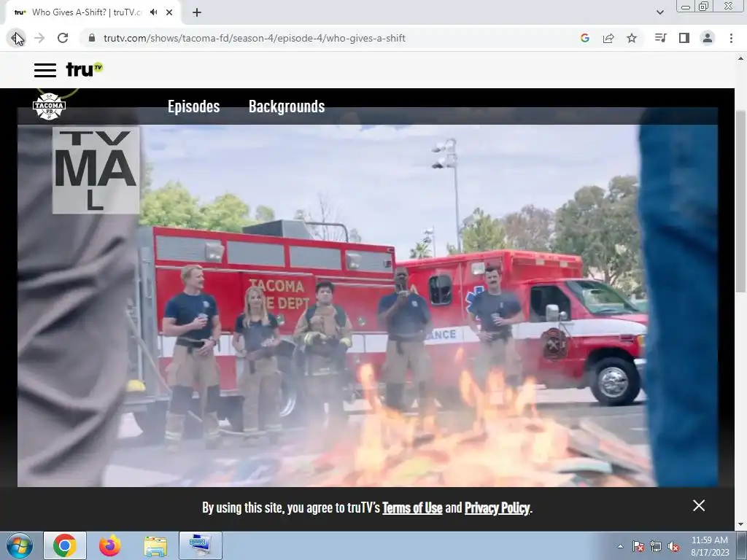Open the Episodes section

click(x=193, y=106)
